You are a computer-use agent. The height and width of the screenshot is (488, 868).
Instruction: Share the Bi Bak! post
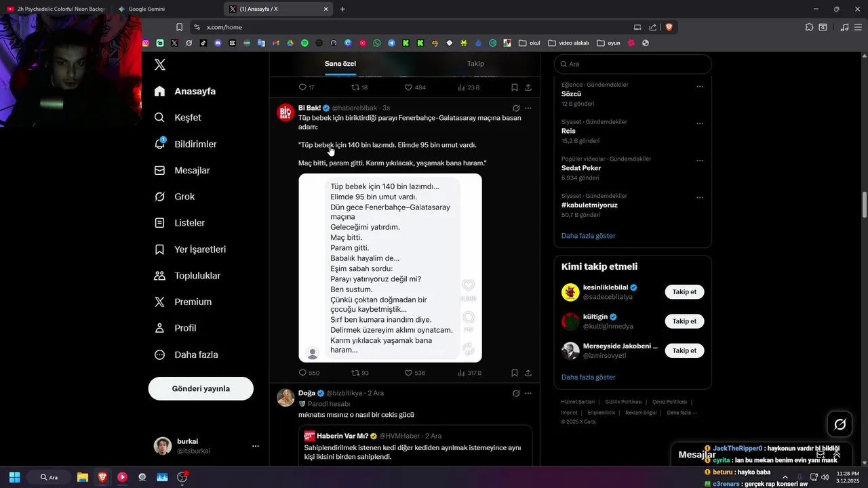point(528,373)
